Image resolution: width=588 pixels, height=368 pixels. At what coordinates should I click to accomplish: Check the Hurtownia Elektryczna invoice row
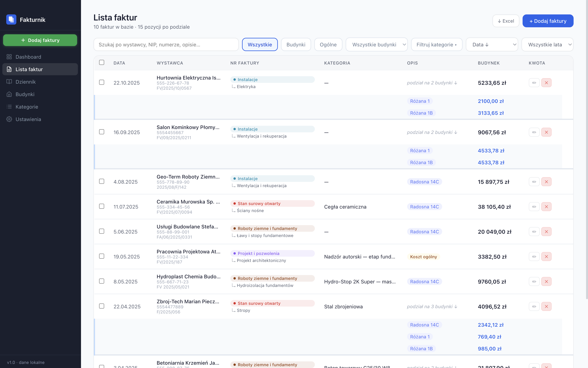[102, 82]
